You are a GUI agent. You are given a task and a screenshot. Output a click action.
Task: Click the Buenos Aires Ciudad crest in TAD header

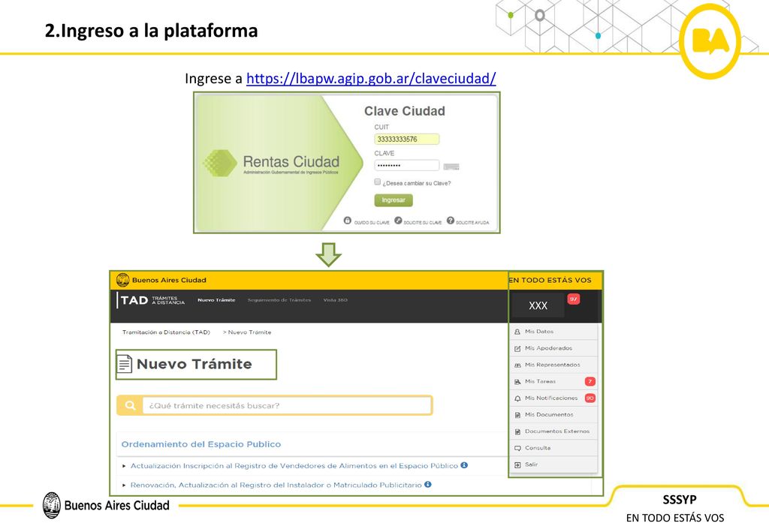(122, 280)
